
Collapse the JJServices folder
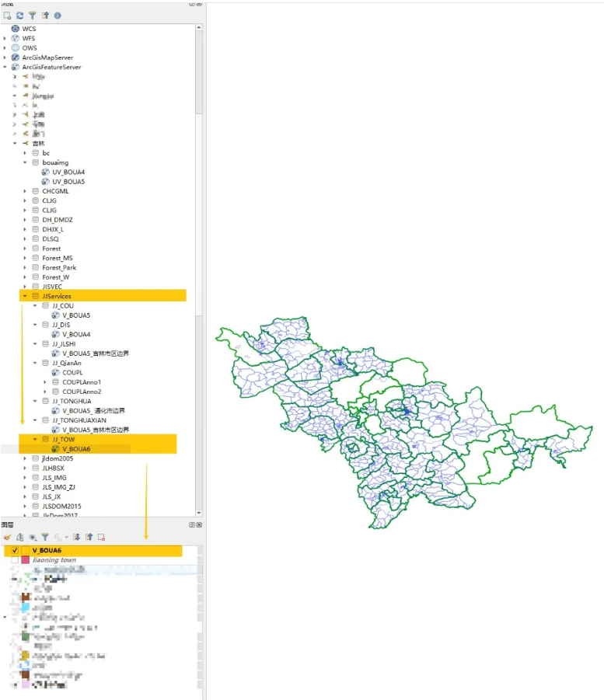click(25, 296)
